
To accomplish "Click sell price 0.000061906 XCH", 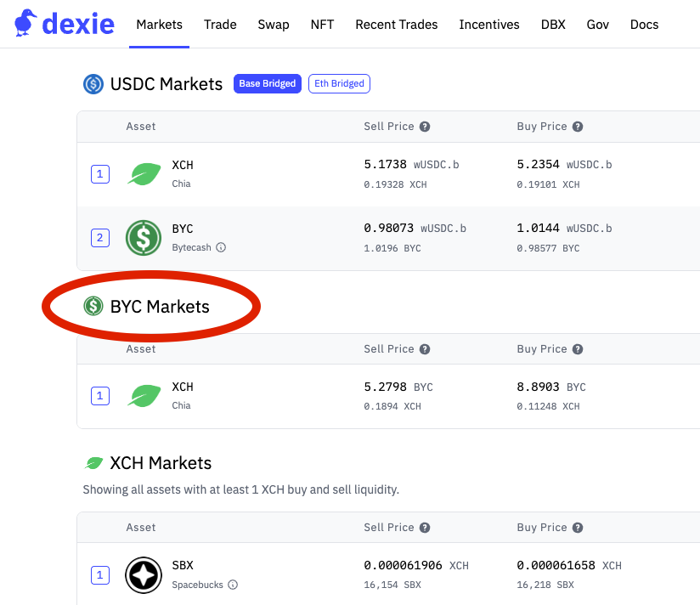I will pyautogui.click(x=416, y=565).
